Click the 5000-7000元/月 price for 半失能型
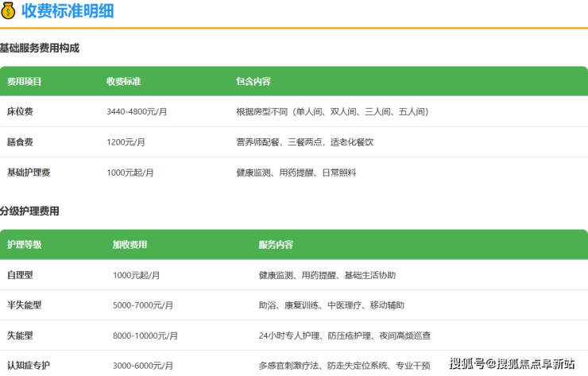588x376 pixels. coord(143,305)
